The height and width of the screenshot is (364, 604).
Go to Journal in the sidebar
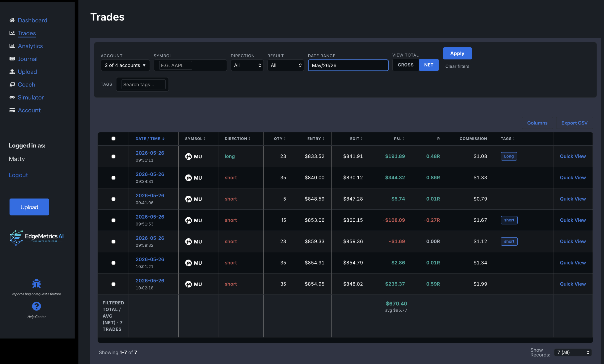click(x=27, y=59)
